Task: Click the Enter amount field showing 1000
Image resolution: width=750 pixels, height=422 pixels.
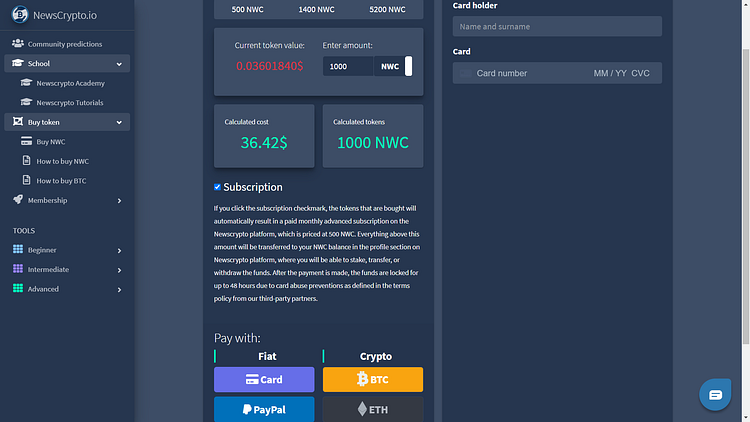Action: coord(348,66)
